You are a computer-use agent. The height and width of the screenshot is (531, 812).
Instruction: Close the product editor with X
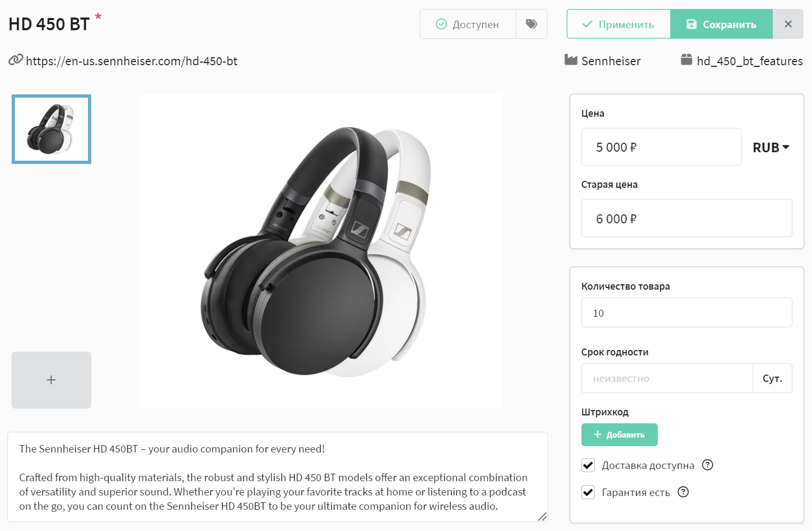pos(788,24)
